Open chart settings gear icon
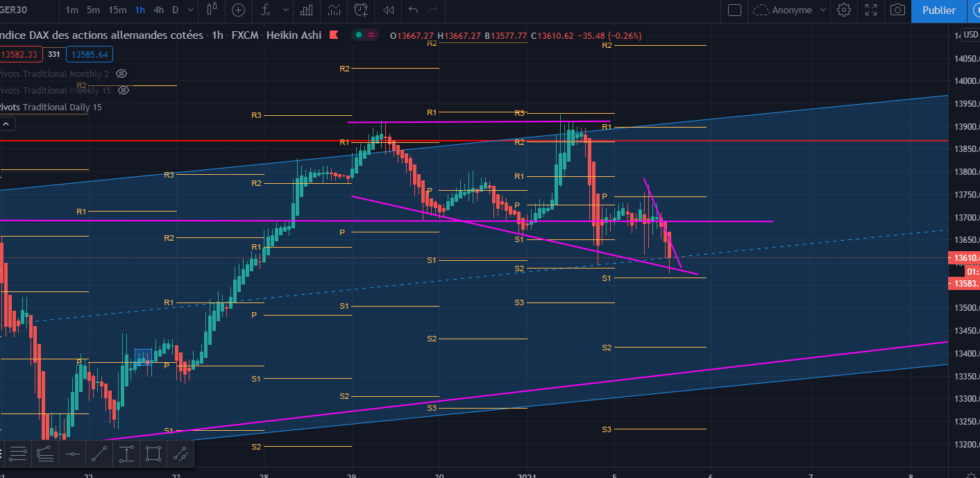This screenshot has height=478, width=980. (x=844, y=10)
